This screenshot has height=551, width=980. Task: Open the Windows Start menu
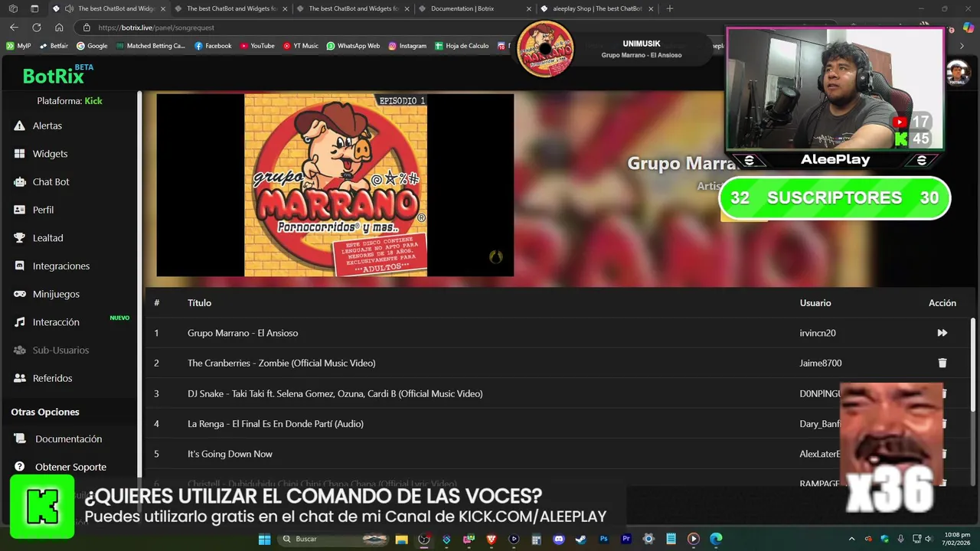click(x=264, y=539)
